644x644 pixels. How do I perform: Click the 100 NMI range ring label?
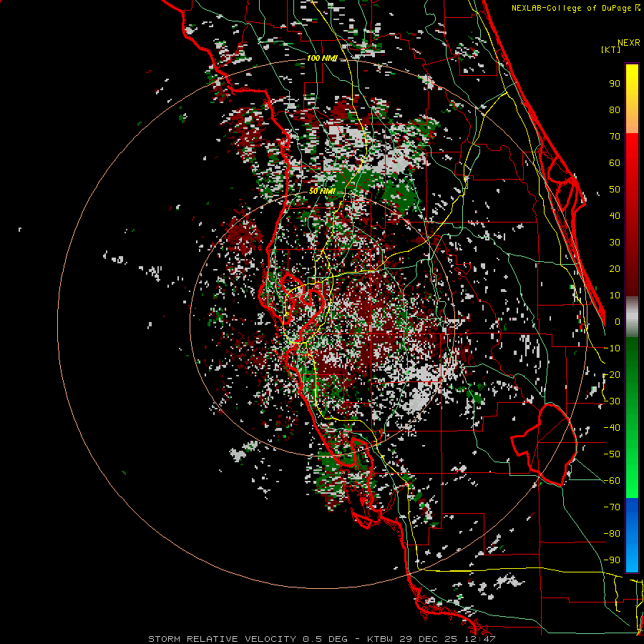click(x=322, y=59)
